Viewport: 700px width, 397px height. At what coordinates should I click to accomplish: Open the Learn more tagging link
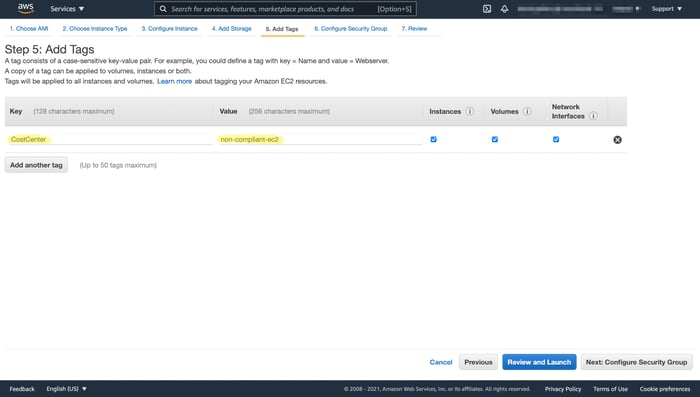(x=175, y=81)
